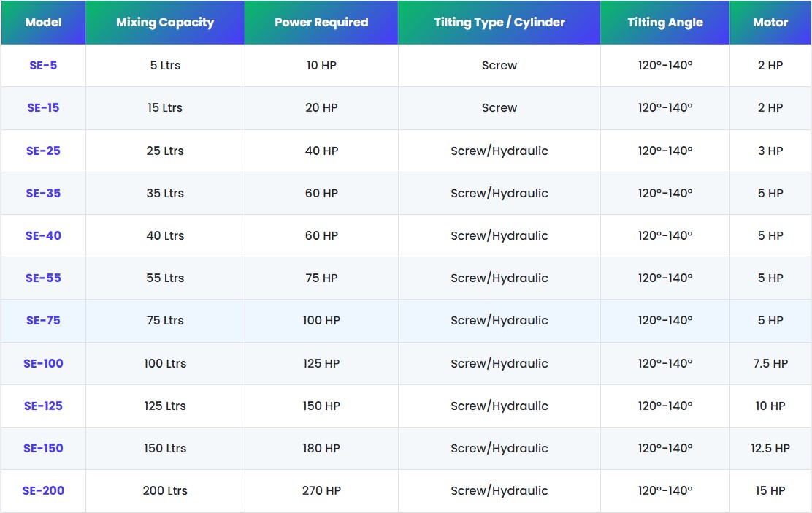Viewport: 812px width, 513px height.
Task: Click the 7.5 HP motor cell
Action: coord(770,364)
